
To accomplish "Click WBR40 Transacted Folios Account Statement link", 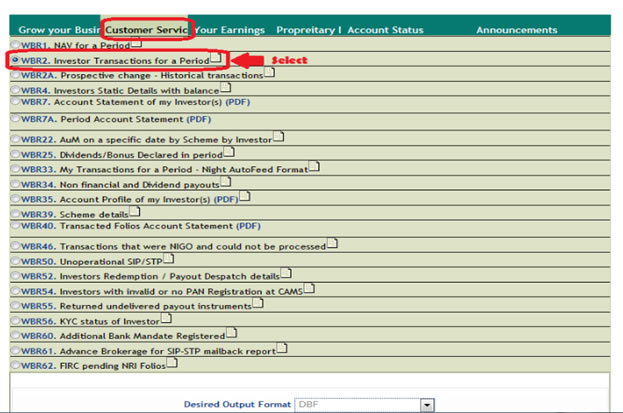I will (x=140, y=226).
